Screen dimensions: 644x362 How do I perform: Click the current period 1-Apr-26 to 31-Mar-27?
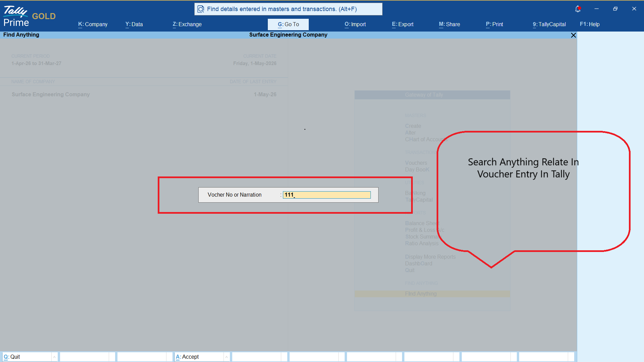(x=36, y=63)
